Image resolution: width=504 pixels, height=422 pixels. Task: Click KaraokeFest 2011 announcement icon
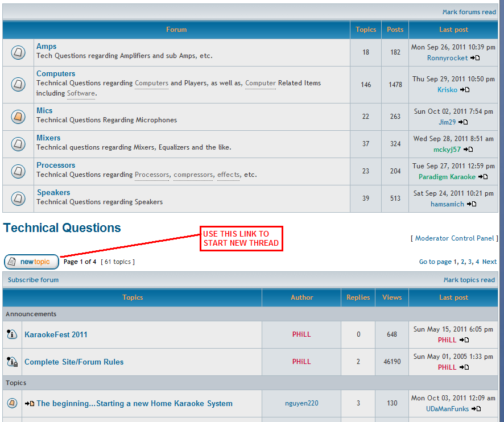tap(12, 334)
